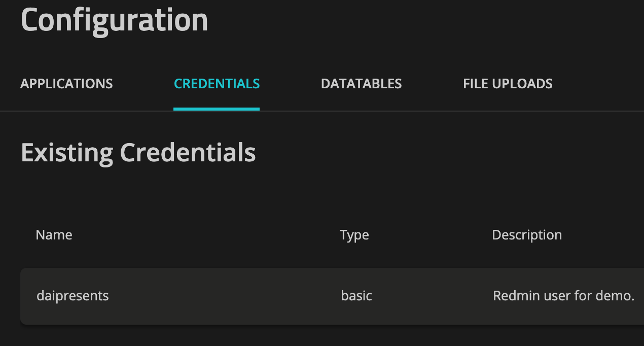Click the cyan underline beneath CREDENTIALS
Image resolution: width=644 pixels, height=346 pixels.
tap(217, 109)
